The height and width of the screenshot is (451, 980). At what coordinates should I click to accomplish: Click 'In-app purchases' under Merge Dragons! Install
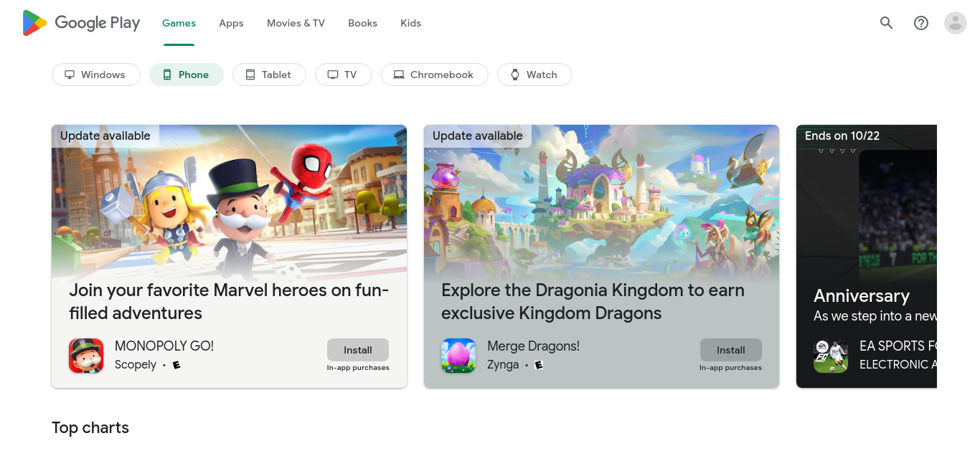(730, 368)
